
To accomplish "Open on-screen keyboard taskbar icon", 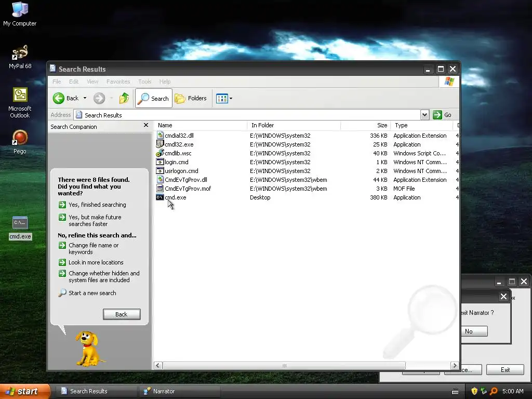I will coord(455,392).
